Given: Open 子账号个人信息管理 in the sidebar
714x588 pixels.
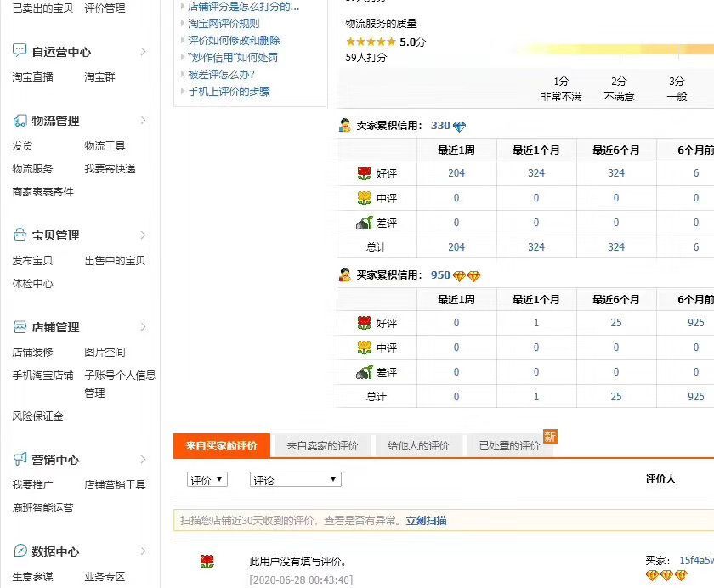Looking at the screenshot, I should tap(120, 384).
